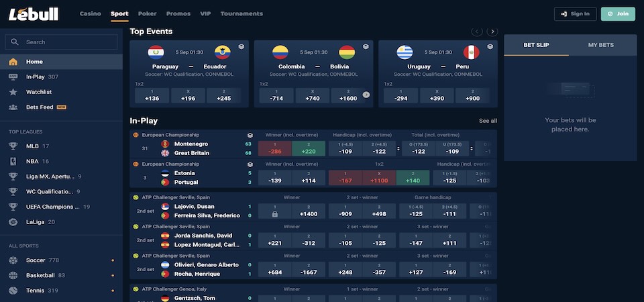Open the Tournaments tab
This screenshot has width=644, height=302.
[241, 13]
